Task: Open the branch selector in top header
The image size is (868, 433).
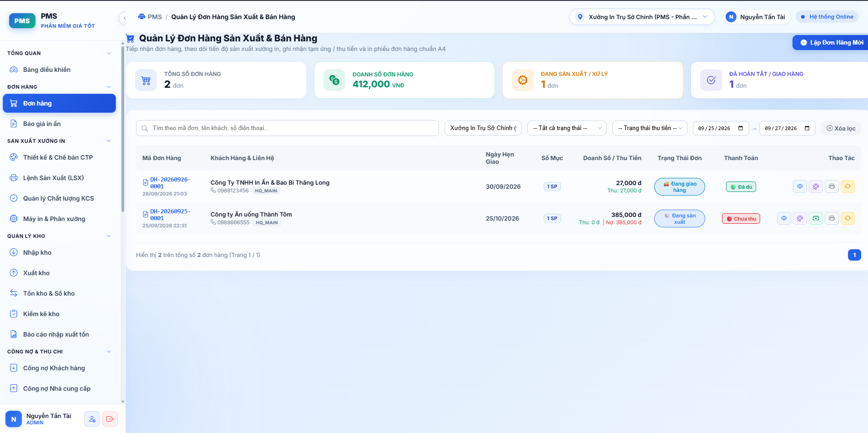Action: click(642, 17)
